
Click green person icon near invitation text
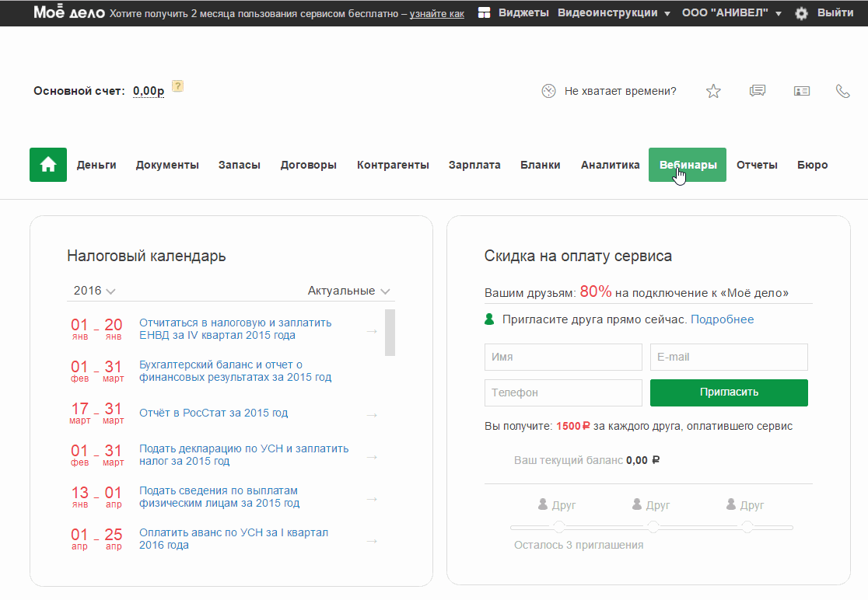coord(489,319)
